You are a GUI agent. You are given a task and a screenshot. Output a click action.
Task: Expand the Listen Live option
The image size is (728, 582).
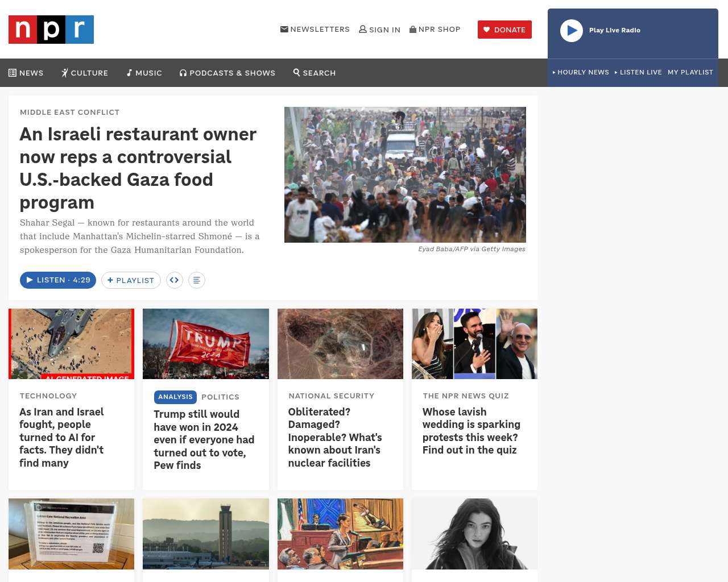coord(638,72)
